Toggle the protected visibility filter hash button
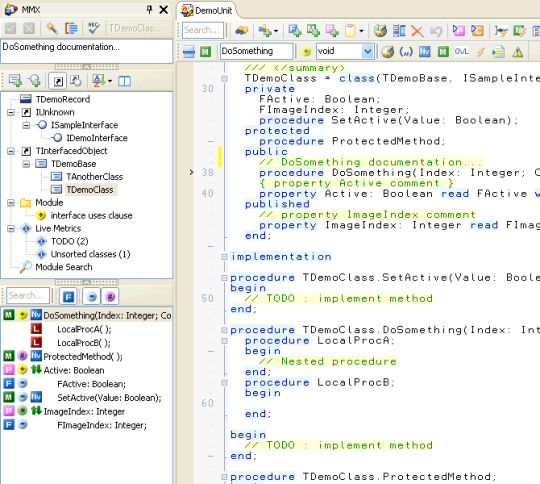The width and height of the screenshot is (540, 484). 110,296
